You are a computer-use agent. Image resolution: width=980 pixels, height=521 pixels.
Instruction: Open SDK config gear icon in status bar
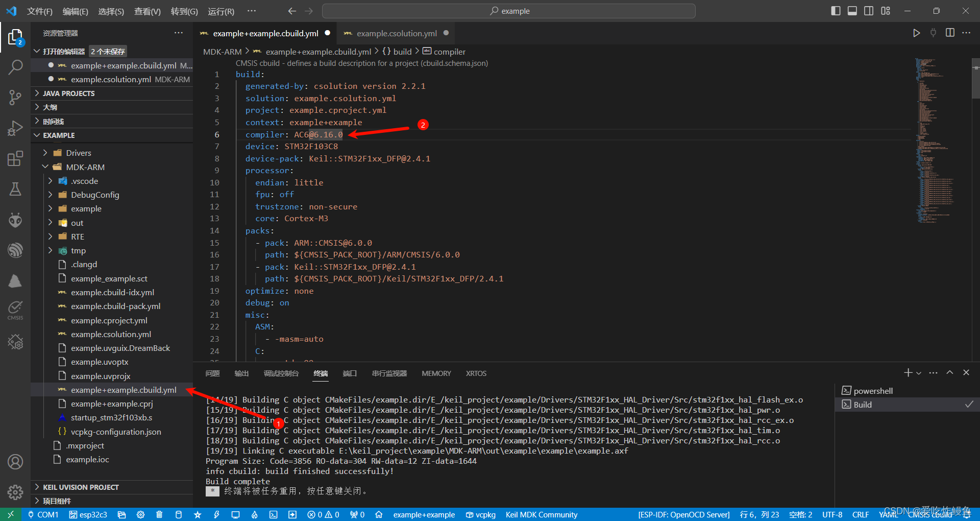140,514
